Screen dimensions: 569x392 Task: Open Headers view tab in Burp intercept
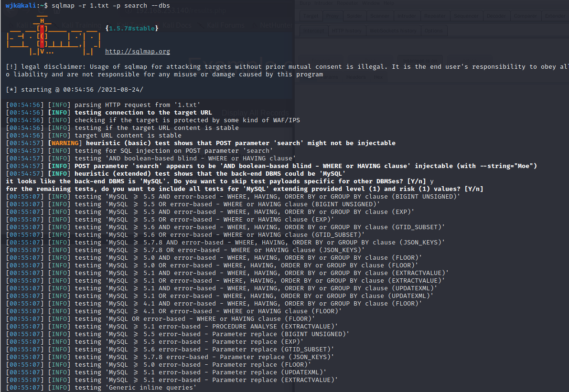356,77
